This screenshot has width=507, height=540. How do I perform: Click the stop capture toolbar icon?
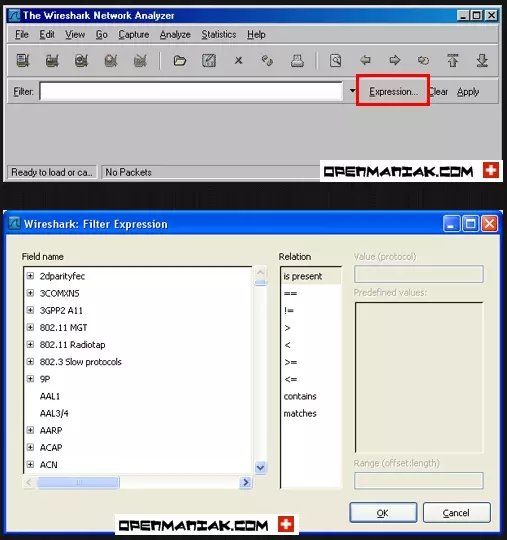[111, 61]
